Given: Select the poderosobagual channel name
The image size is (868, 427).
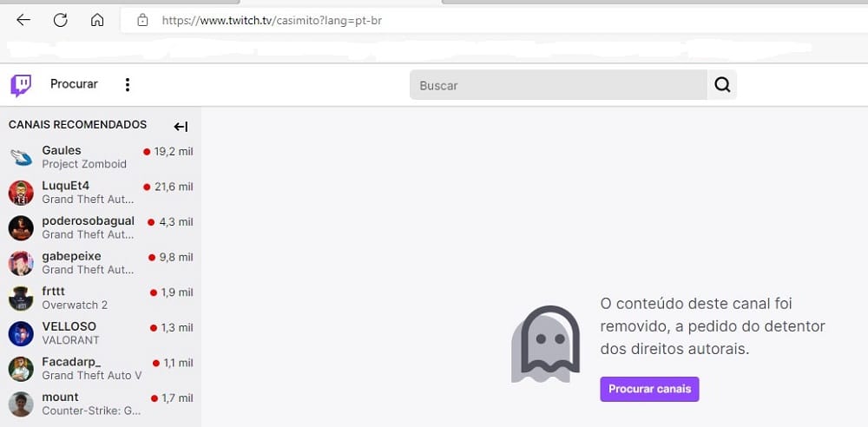Looking at the screenshot, I should coord(88,221).
